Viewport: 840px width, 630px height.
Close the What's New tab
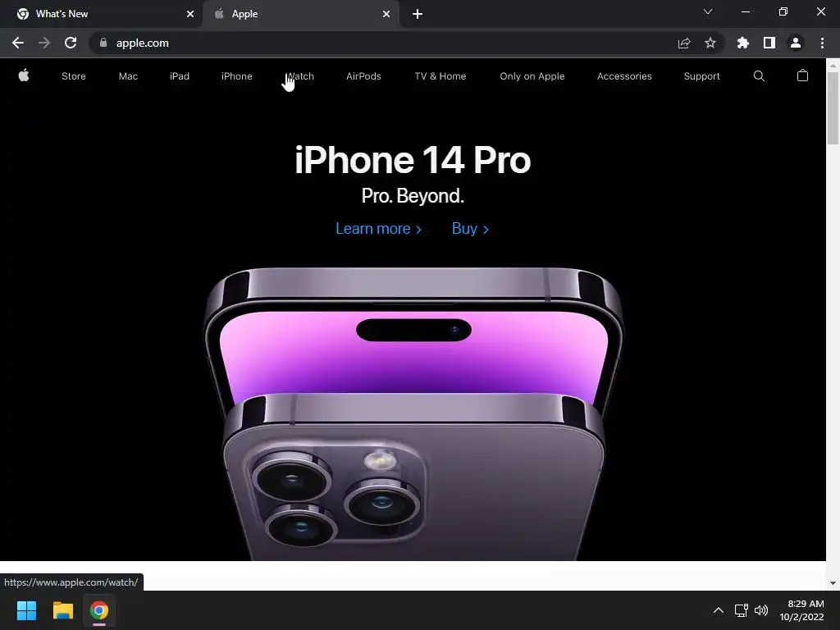(x=190, y=14)
